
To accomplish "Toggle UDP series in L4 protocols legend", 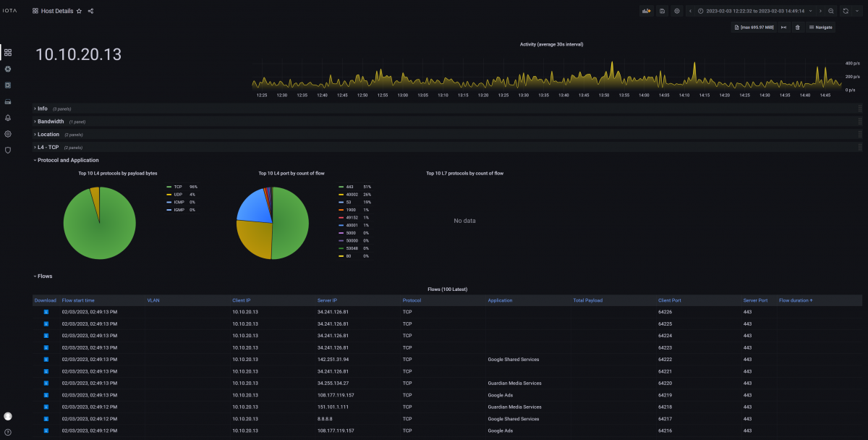I will (x=178, y=195).
